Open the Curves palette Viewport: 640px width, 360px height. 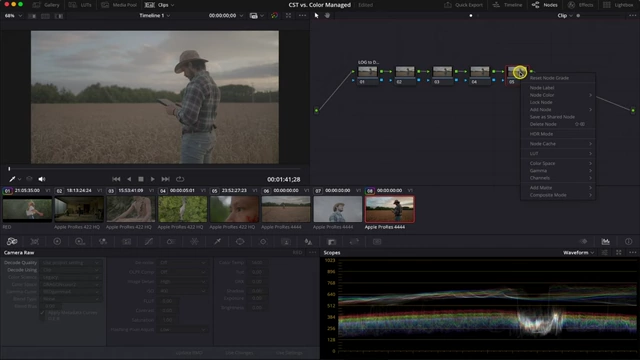click(149, 242)
